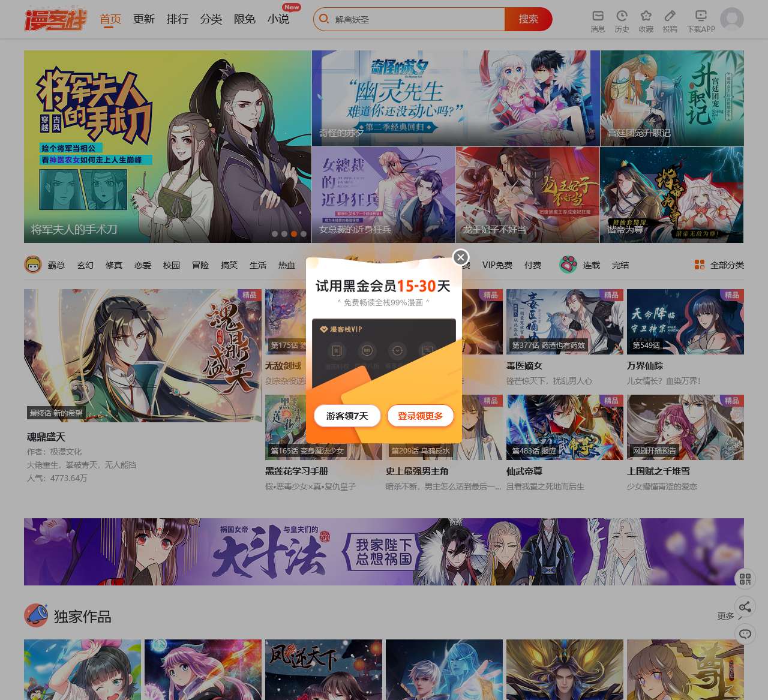Click the magnifier icon in search box
Image resolution: width=768 pixels, height=700 pixels.
click(x=324, y=19)
